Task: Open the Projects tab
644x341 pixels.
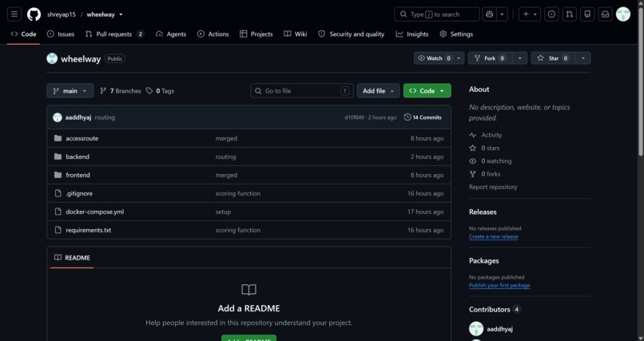Action: click(x=256, y=34)
